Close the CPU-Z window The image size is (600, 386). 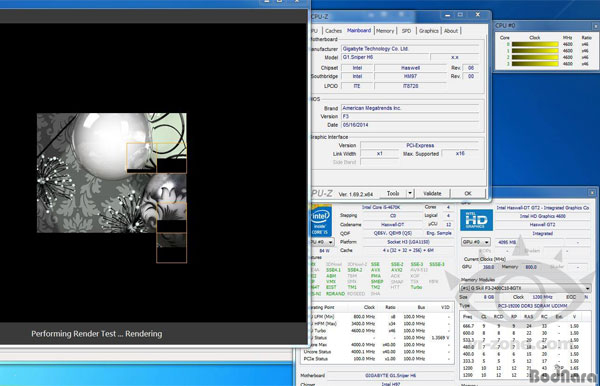478,15
